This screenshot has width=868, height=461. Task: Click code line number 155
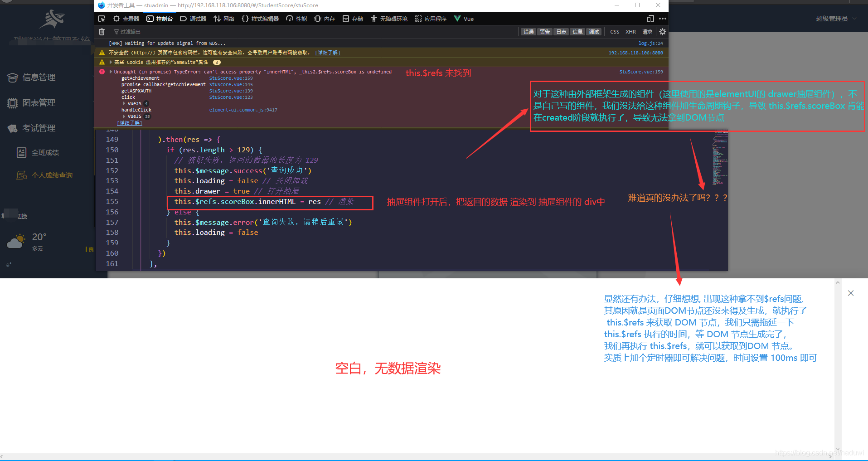pos(112,202)
